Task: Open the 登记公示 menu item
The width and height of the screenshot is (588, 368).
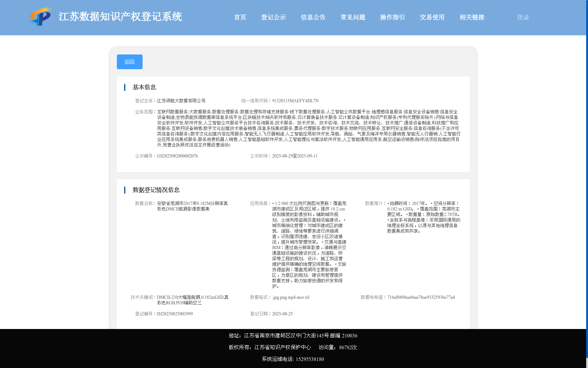Action: pos(273,17)
